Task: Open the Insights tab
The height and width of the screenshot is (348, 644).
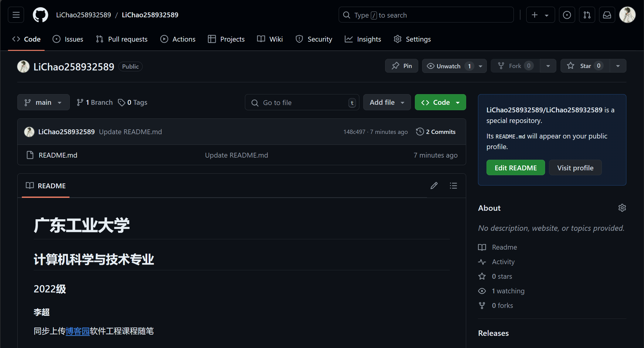Action: pyautogui.click(x=363, y=39)
